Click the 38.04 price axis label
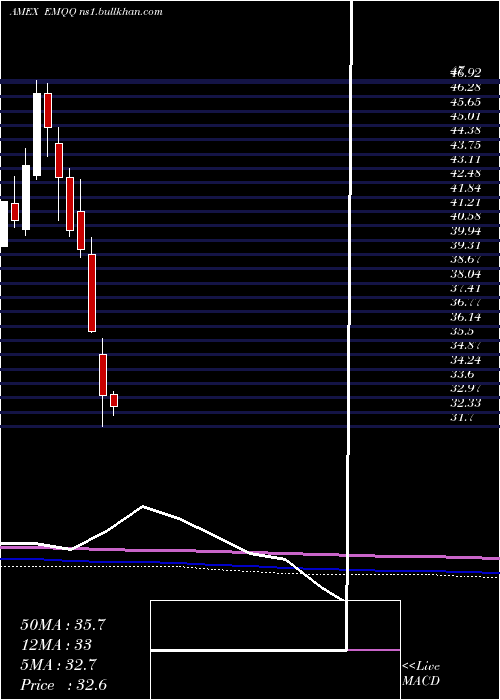Screen dimensions: 500x700 pyautogui.click(x=466, y=274)
